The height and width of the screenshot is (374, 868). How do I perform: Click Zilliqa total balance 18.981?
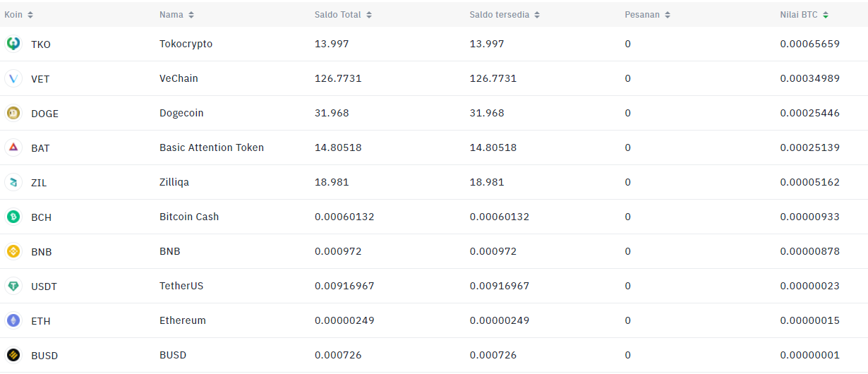[332, 182]
